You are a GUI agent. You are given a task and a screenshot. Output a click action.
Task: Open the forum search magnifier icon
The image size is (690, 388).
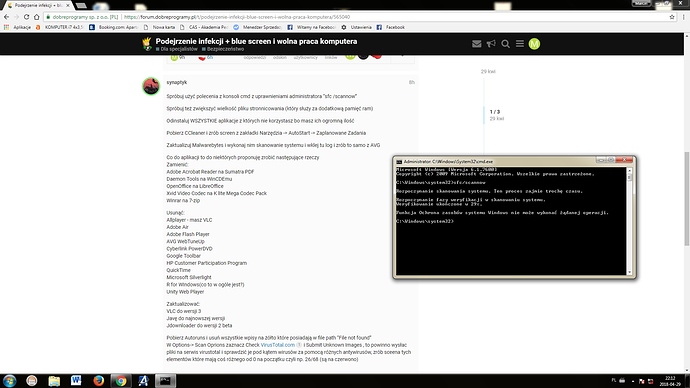(506, 44)
